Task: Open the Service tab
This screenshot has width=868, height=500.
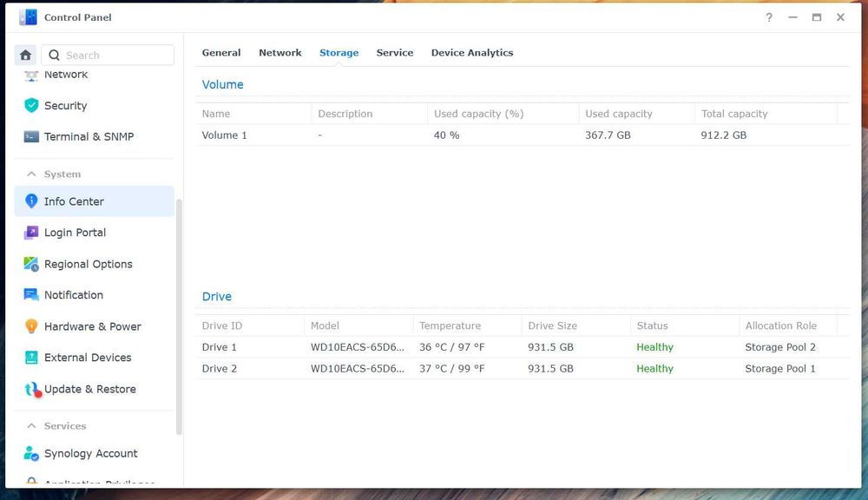Action: pyautogui.click(x=395, y=53)
